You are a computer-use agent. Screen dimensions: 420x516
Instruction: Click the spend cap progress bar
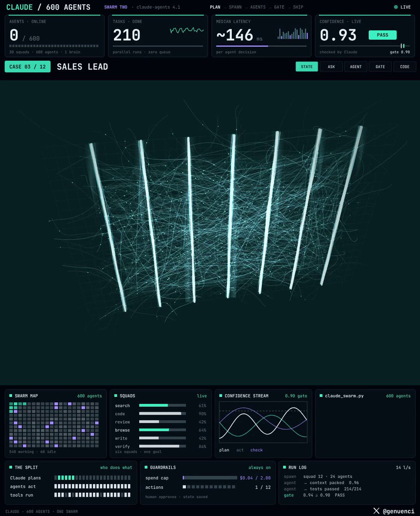pos(210,478)
